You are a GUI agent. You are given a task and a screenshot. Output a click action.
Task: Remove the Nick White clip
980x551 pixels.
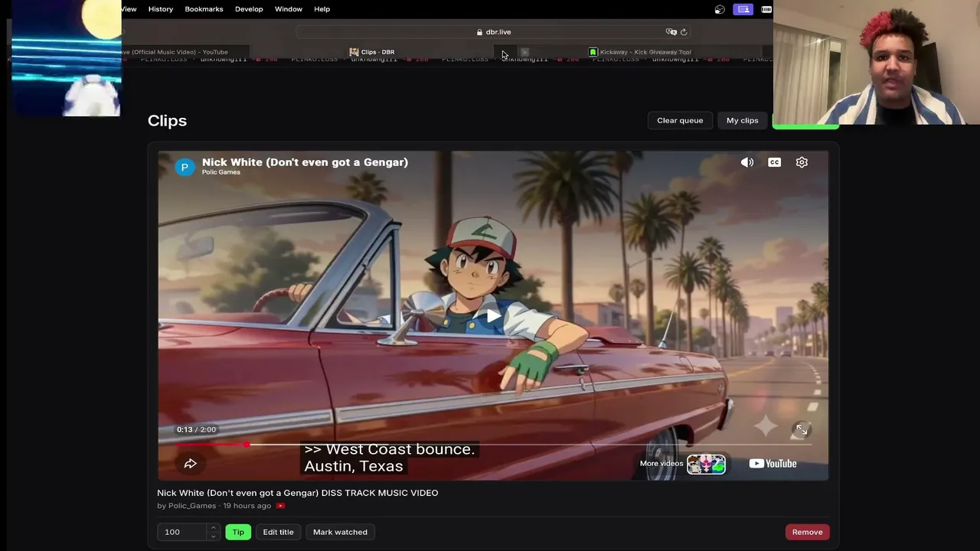pyautogui.click(x=807, y=532)
